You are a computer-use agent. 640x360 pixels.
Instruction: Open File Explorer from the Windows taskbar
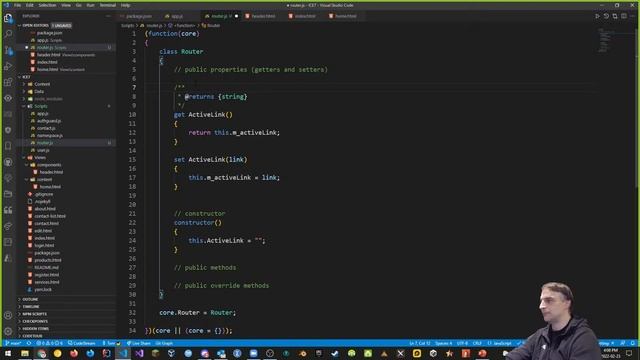(x=25, y=353)
